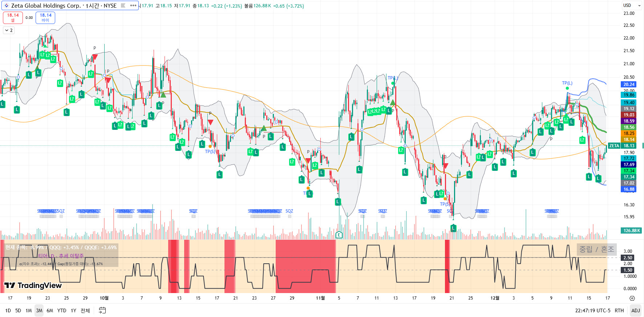Open the go-to-date calendar icon
Screen dimensions: 644x317
(x=102, y=310)
